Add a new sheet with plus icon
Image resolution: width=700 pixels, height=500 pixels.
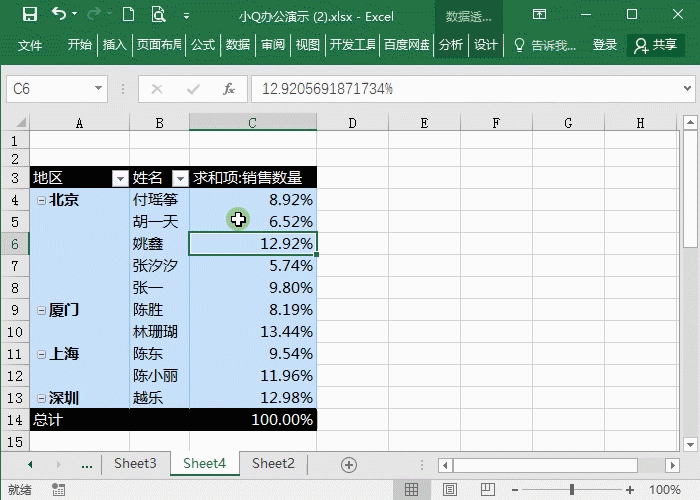tap(349, 465)
